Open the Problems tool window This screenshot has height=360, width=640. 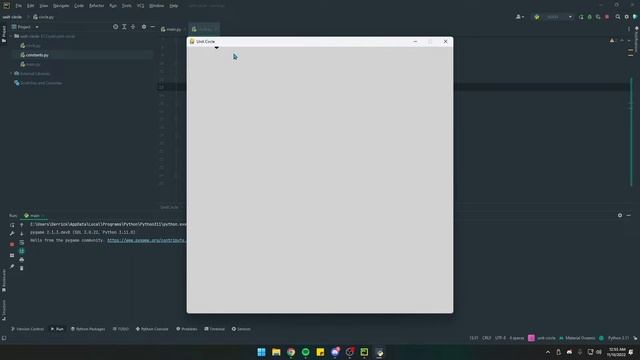(x=187, y=329)
